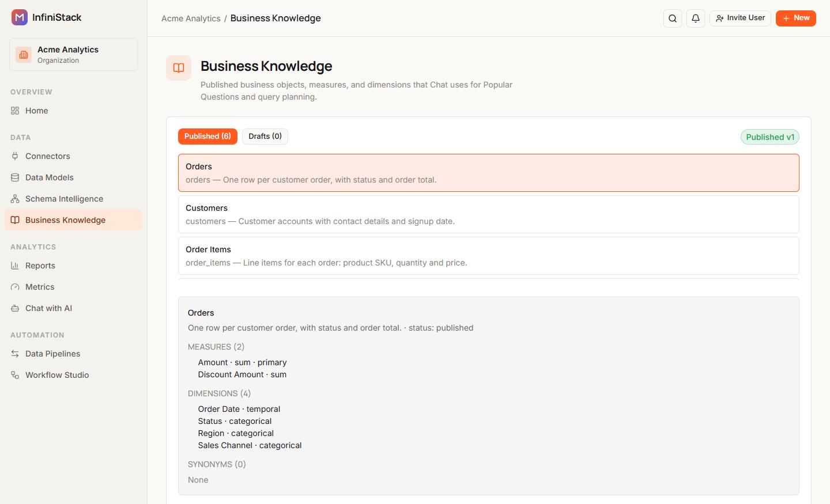Click the 'Region · categorical' dimension
830x504 pixels.
236,433
